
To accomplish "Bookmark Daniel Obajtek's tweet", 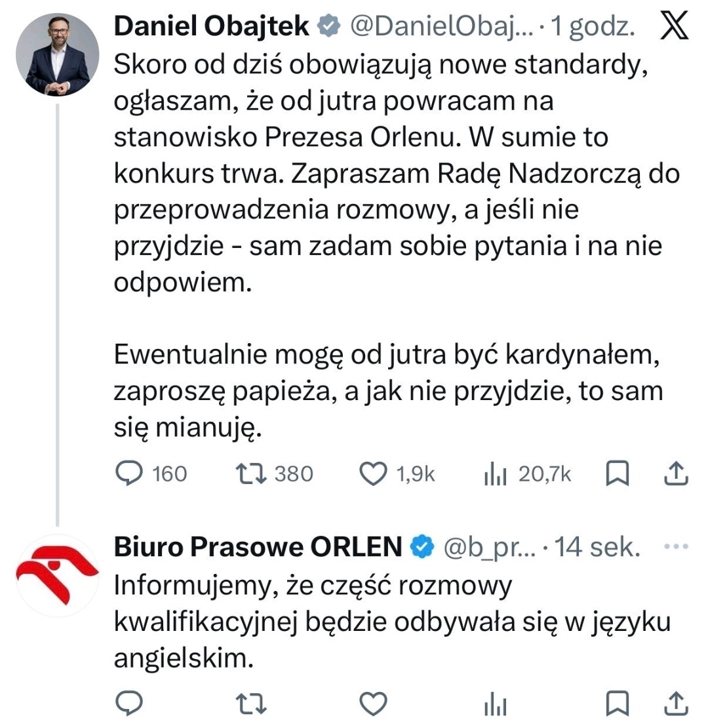I will (617, 474).
